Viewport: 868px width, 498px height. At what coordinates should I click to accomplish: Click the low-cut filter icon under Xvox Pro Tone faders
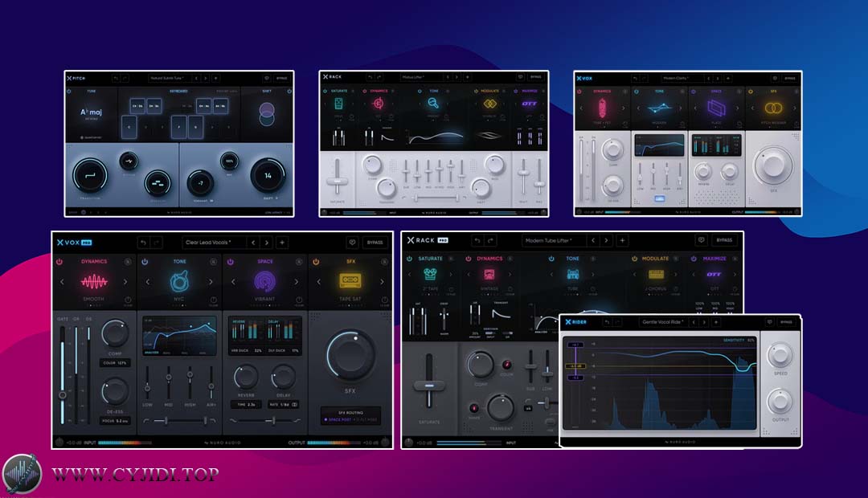coord(146,421)
